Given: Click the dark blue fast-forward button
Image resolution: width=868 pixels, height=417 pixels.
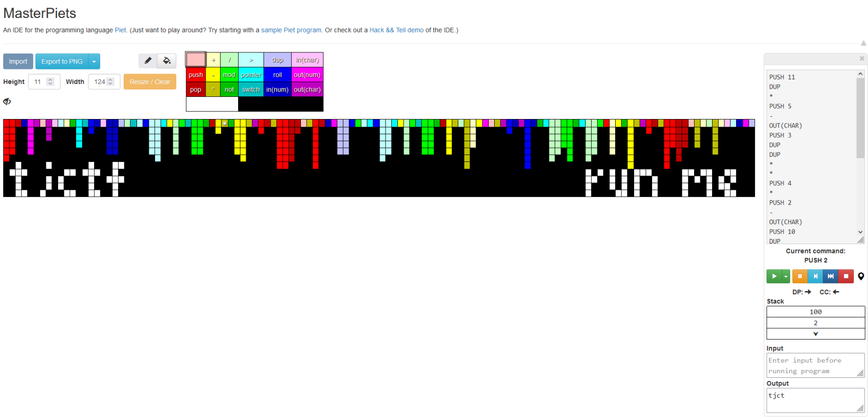Looking at the screenshot, I should (830, 276).
